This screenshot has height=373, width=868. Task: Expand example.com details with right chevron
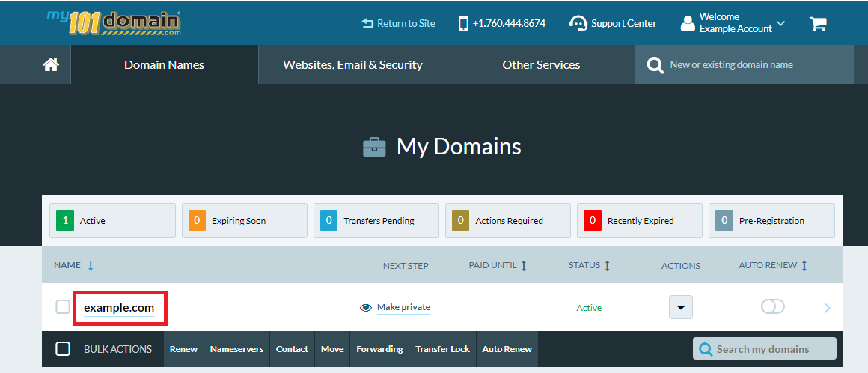coord(827,307)
